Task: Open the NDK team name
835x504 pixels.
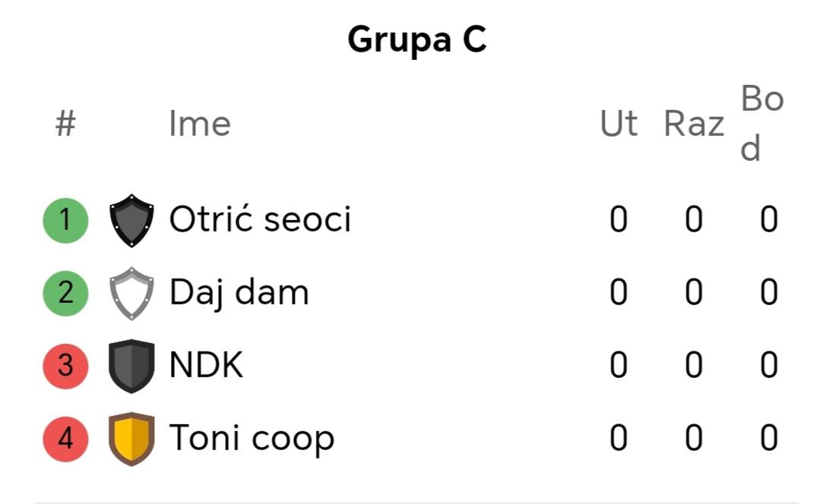Action: coord(206,366)
